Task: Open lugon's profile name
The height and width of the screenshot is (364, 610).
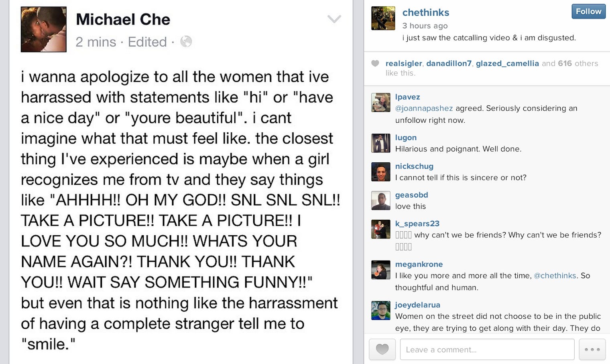Action: [x=406, y=138]
